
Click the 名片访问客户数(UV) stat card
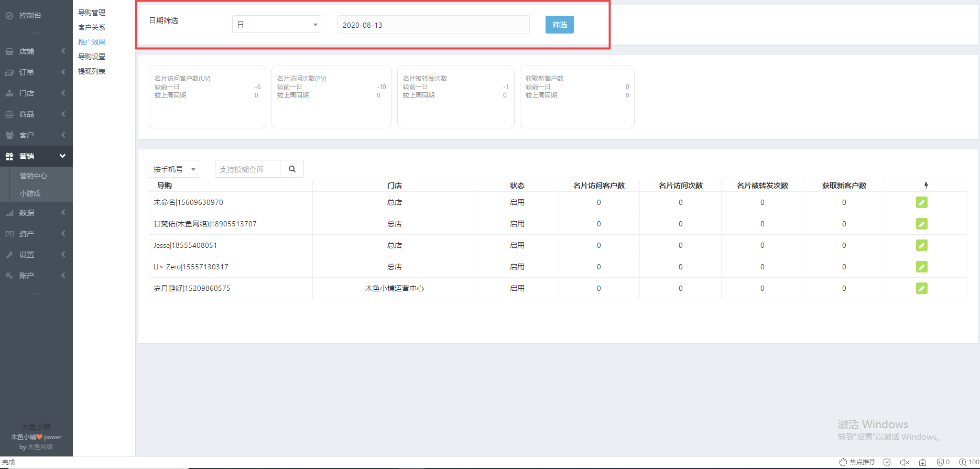[208, 97]
